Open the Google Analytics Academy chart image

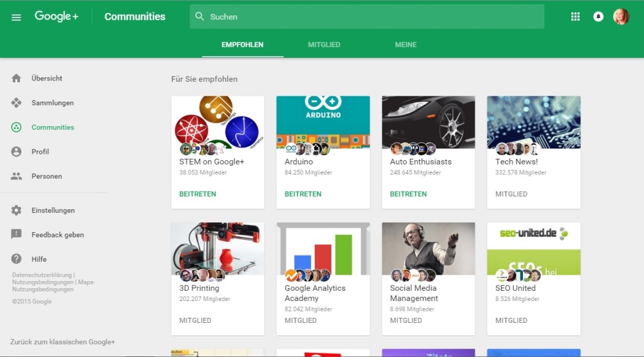[323, 249]
